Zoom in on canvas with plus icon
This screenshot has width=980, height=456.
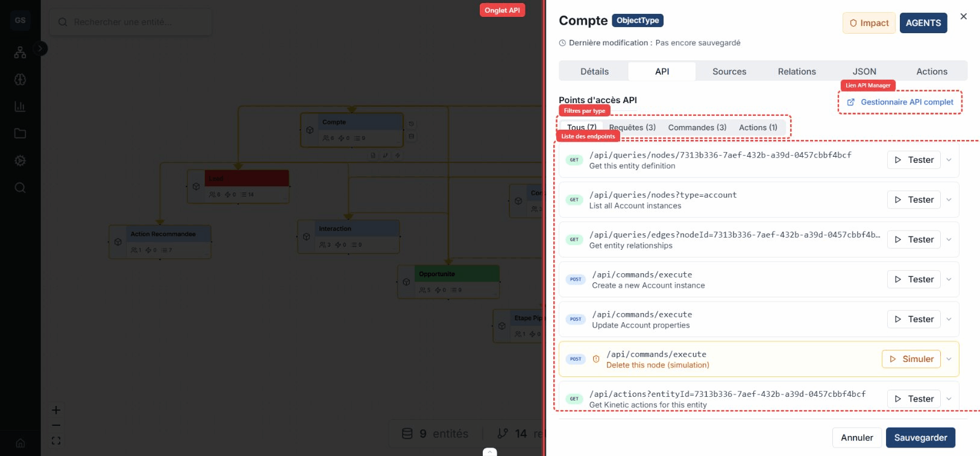[56, 410]
